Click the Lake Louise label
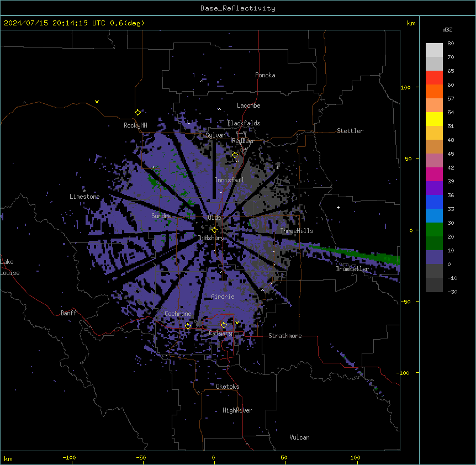 (x=9, y=267)
